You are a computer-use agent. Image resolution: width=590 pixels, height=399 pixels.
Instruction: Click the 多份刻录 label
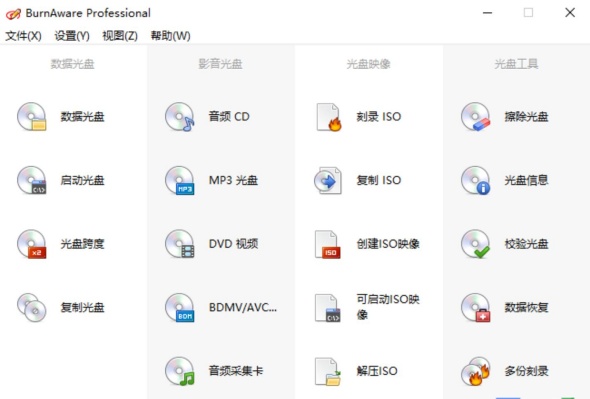point(526,371)
